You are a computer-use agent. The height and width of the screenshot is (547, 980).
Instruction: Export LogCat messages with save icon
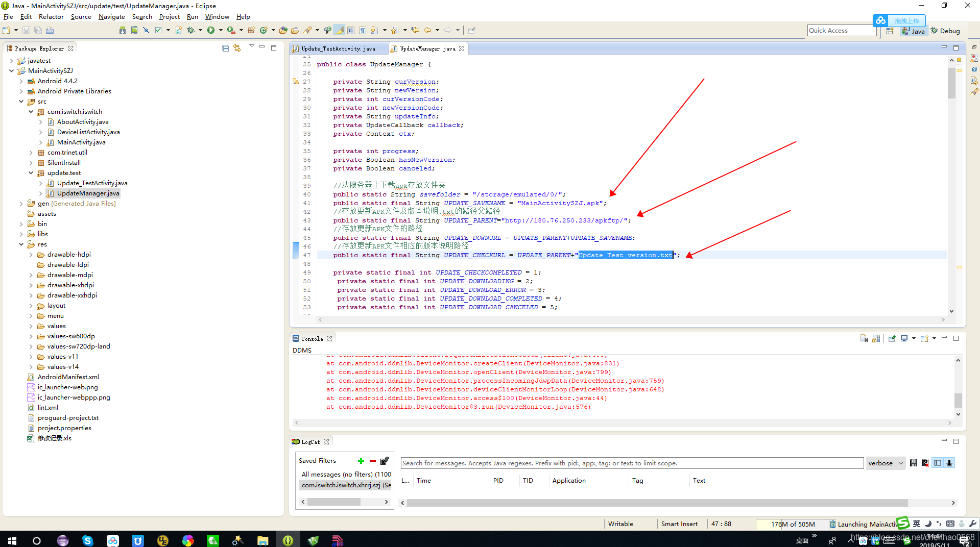pos(914,463)
